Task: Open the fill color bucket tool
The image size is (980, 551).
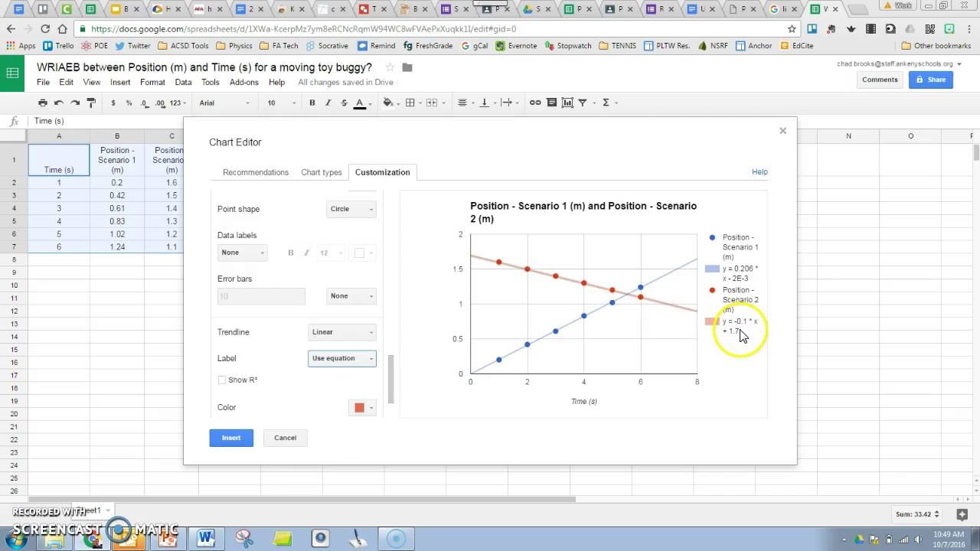Action: click(388, 103)
